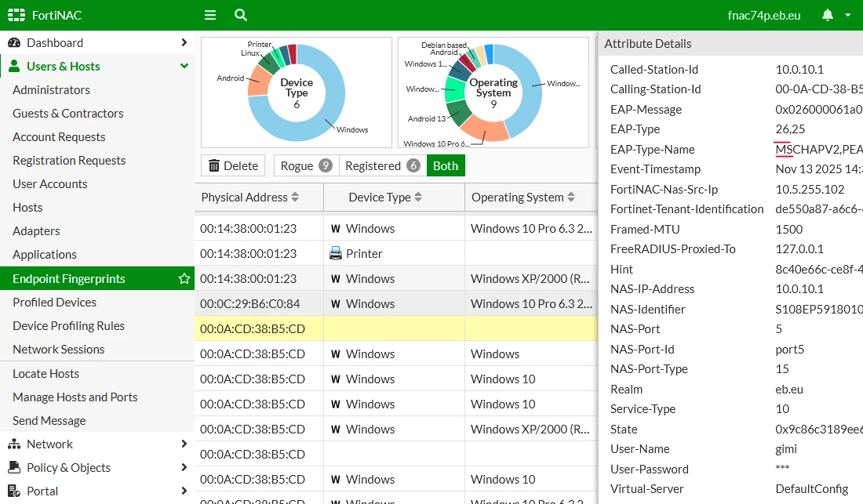Open Guests & Contractors page

point(67,113)
